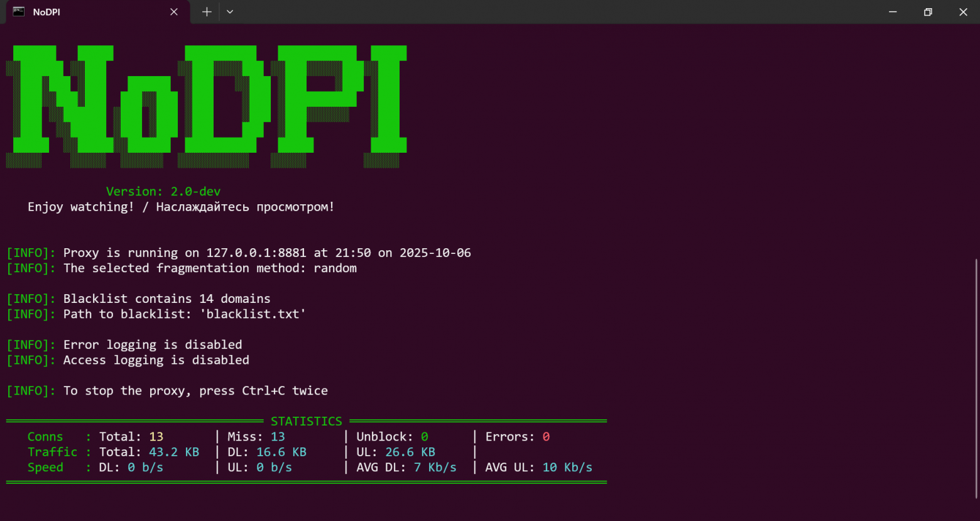Click the Speed statistics label
This screenshot has height=521, width=980.
(45, 467)
